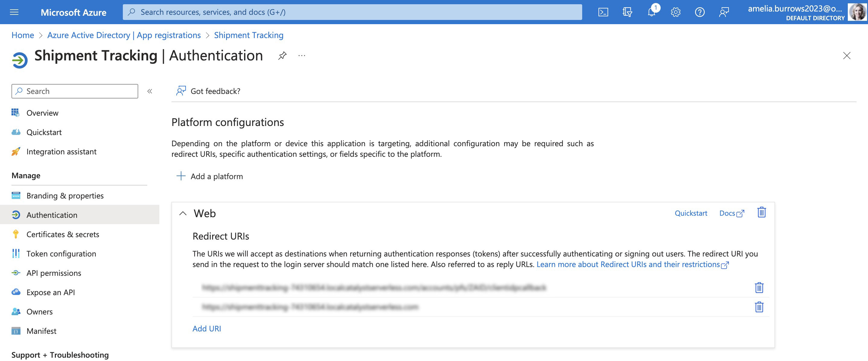Click the Expose an API icon
Image resolution: width=868 pixels, height=361 pixels.
(15, 291)
